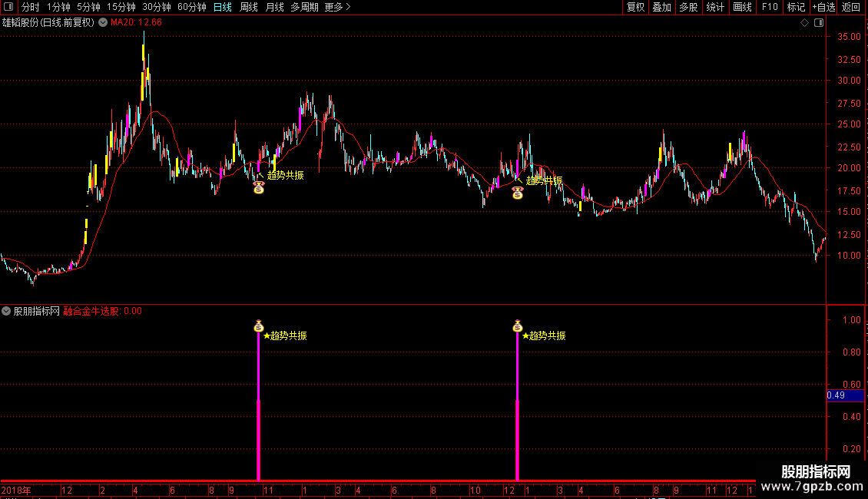Viewport: 868px width, 499px height.
Task: Switch to 分时 intraday view
Action: (31, 7)
